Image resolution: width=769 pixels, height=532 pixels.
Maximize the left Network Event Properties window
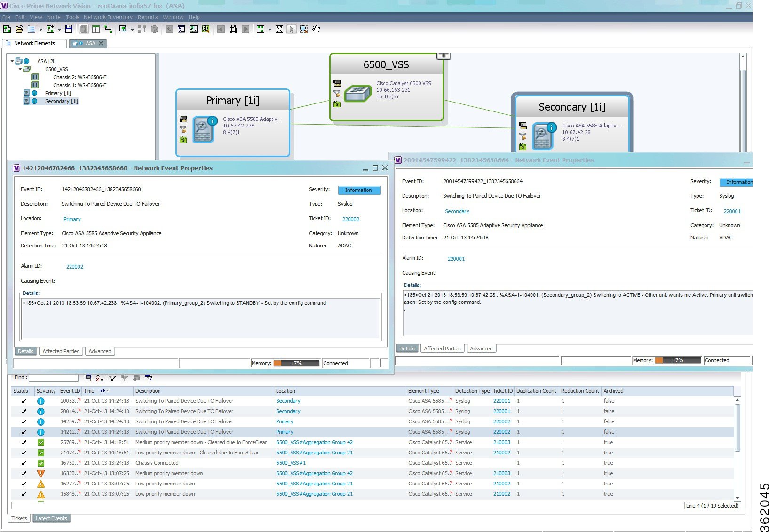375,168
